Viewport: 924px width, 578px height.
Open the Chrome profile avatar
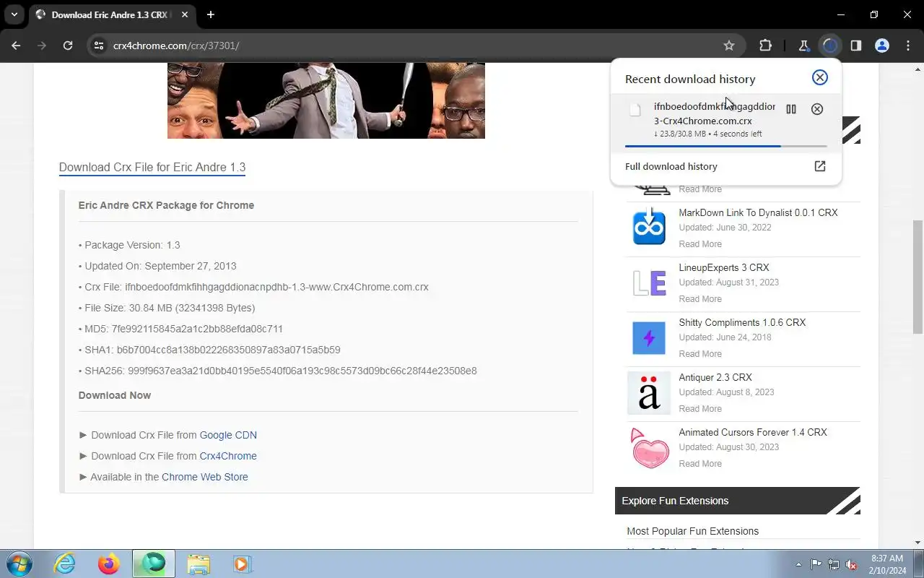pos(882,46)
